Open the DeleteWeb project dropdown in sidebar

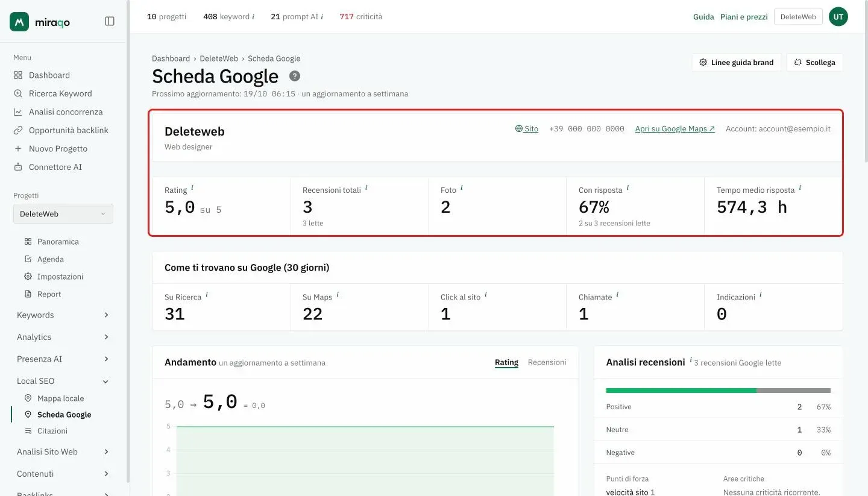click(x=63, y=214)
